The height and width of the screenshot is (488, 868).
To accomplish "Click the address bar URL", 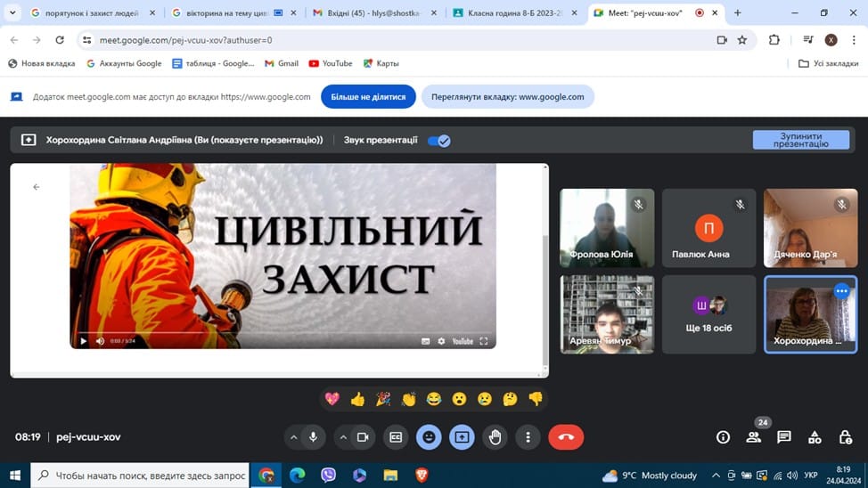I will (186, 40).
